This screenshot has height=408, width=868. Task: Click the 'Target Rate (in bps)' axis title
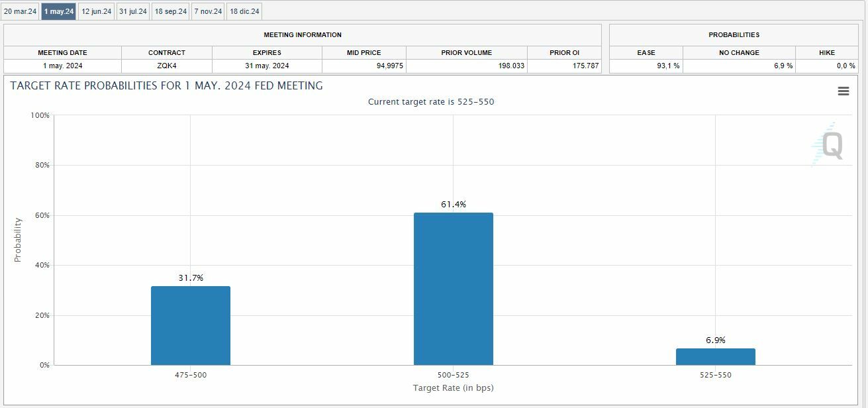pyautogui.click(x=453, y=388)
